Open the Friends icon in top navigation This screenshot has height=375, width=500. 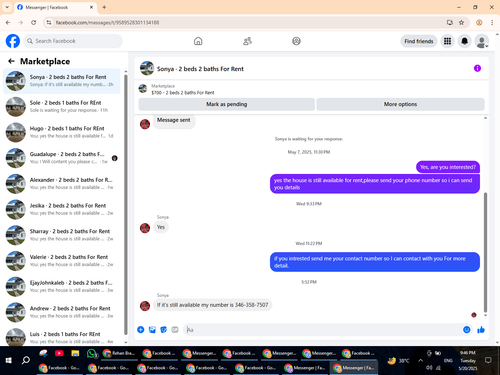click(247, 41)
